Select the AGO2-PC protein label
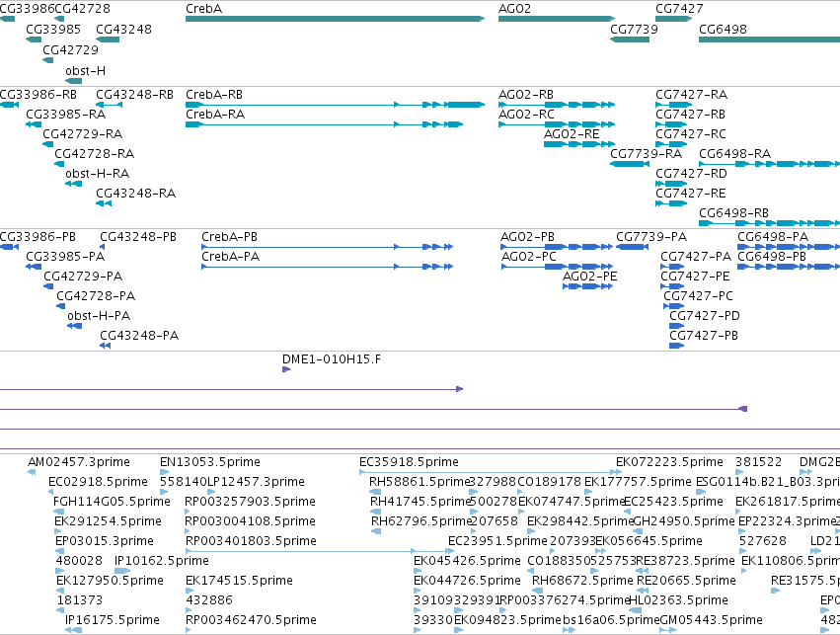This screenshot has height=635, width=840. pos(529,257)
